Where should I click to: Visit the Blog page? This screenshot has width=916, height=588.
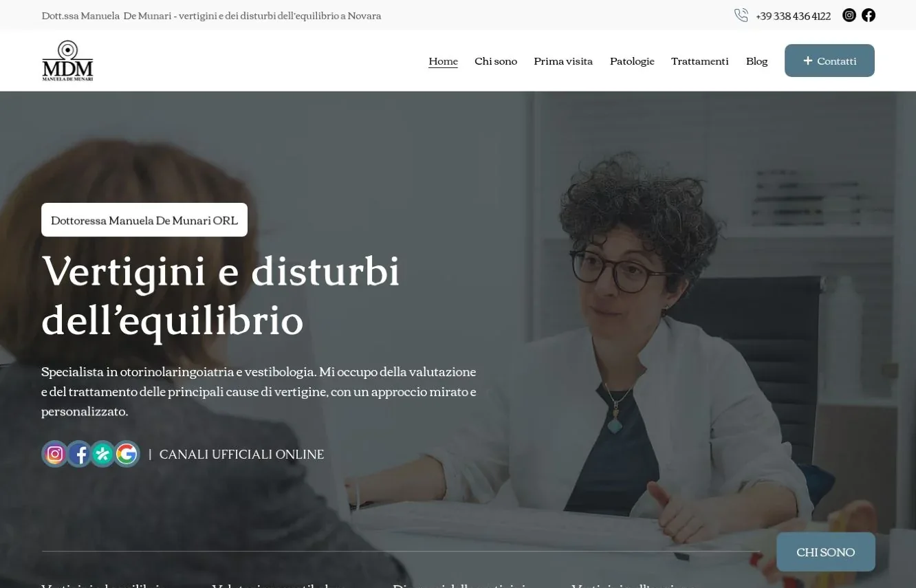point(756,61)
